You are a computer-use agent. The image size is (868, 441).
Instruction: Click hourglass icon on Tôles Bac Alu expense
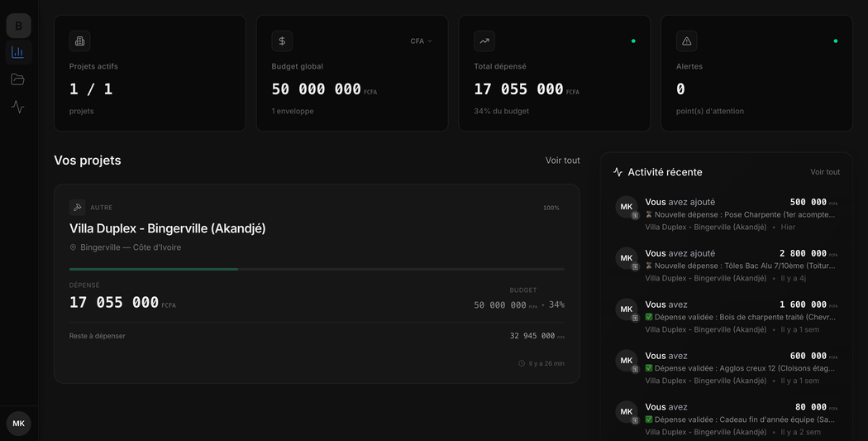point(649,266)
